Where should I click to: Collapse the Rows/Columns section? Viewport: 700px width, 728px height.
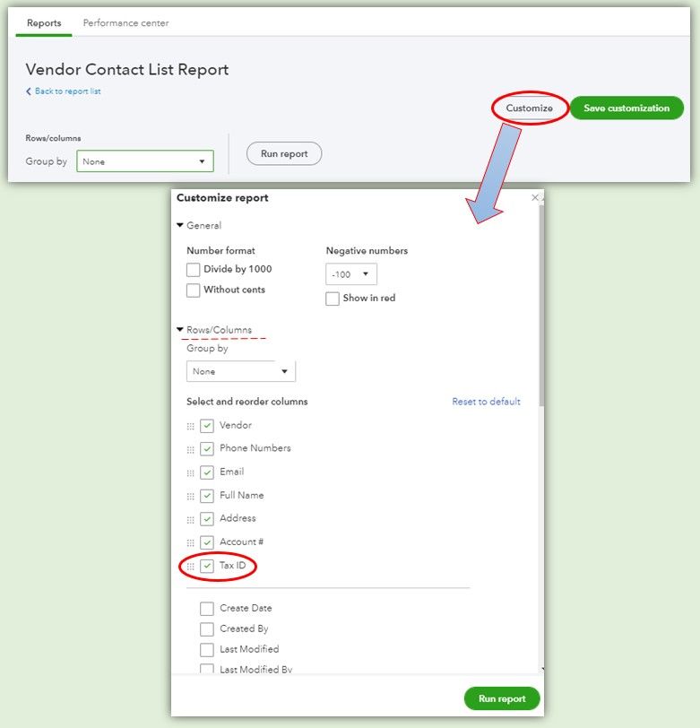[x=180, y=330]
